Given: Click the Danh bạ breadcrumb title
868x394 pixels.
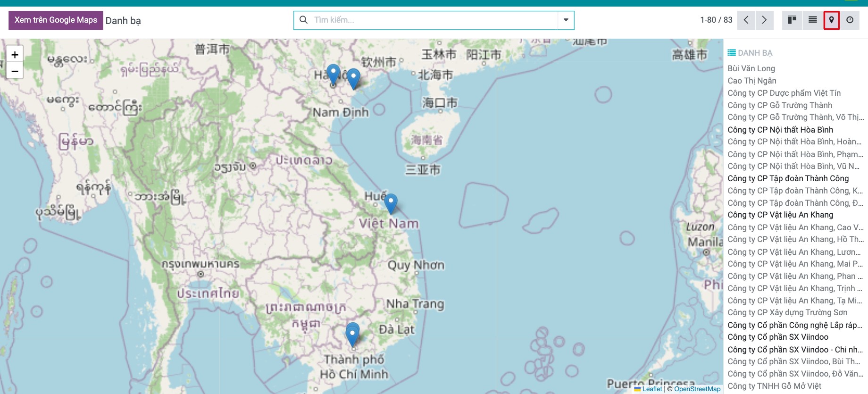Looking at the screenshot, I should coord(123,21).
